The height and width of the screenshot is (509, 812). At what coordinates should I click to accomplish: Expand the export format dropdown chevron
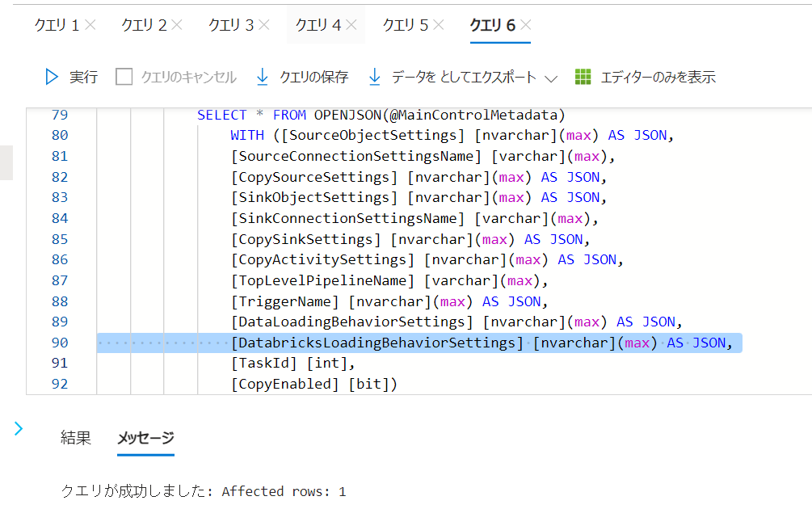[x=551, y=78]
